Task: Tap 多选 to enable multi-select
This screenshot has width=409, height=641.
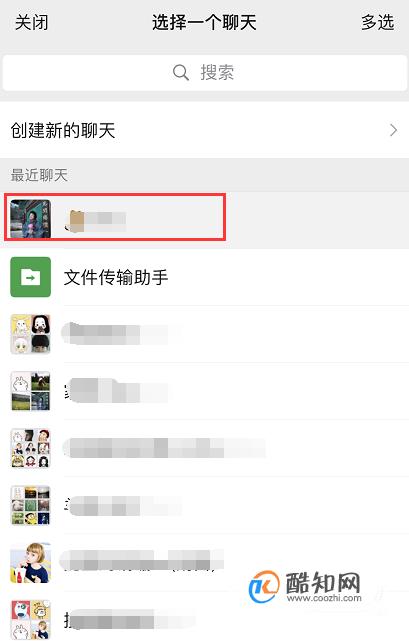Action: coord(378,22)
